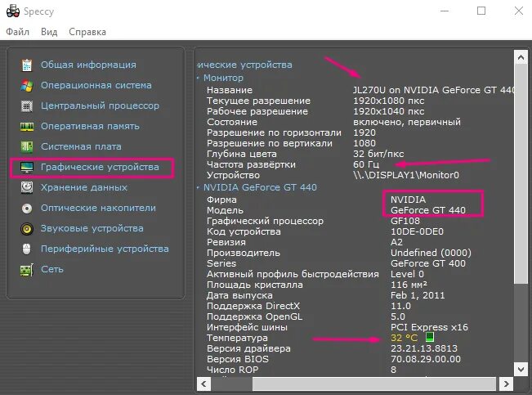Show Центральный процессор details
Image resolution: width=532 pixels, height=395 pixels.
(100, 105)
